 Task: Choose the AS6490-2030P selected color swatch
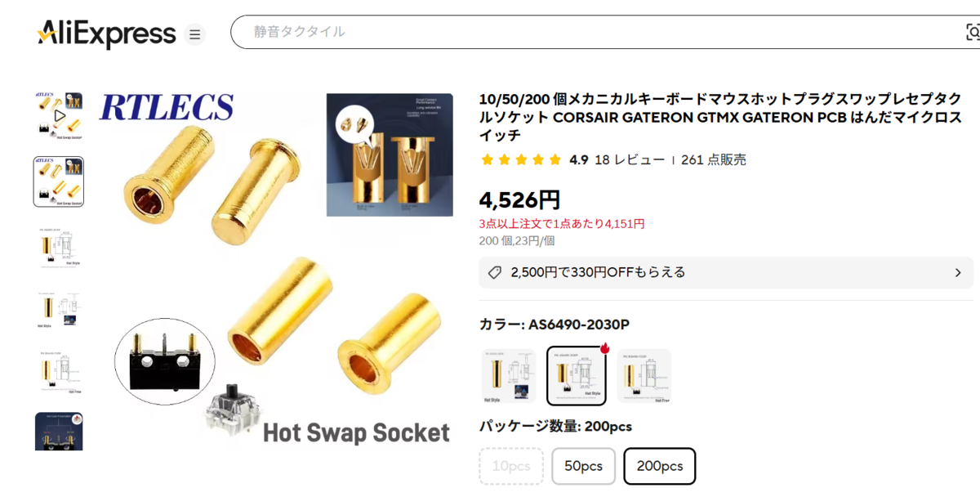tap(577, 376)
